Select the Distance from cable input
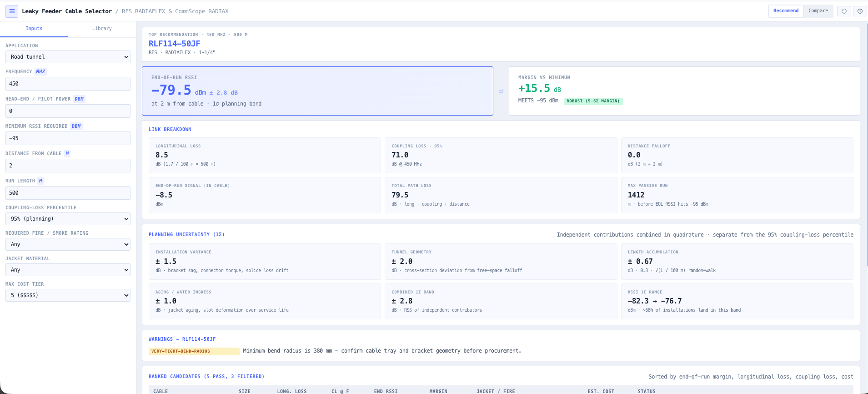This screenshot has width=868, height=394. pyautogui.click(x=68, y=166)
